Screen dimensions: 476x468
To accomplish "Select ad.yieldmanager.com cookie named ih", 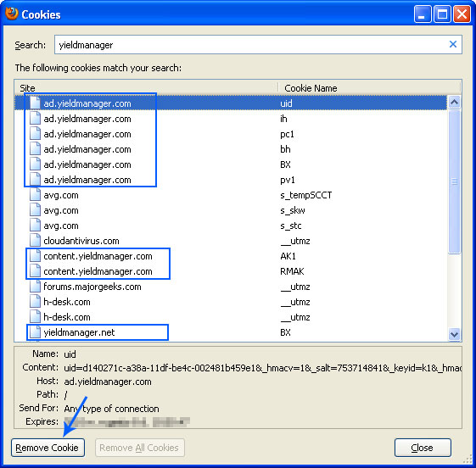I will [x=231, y=119].
